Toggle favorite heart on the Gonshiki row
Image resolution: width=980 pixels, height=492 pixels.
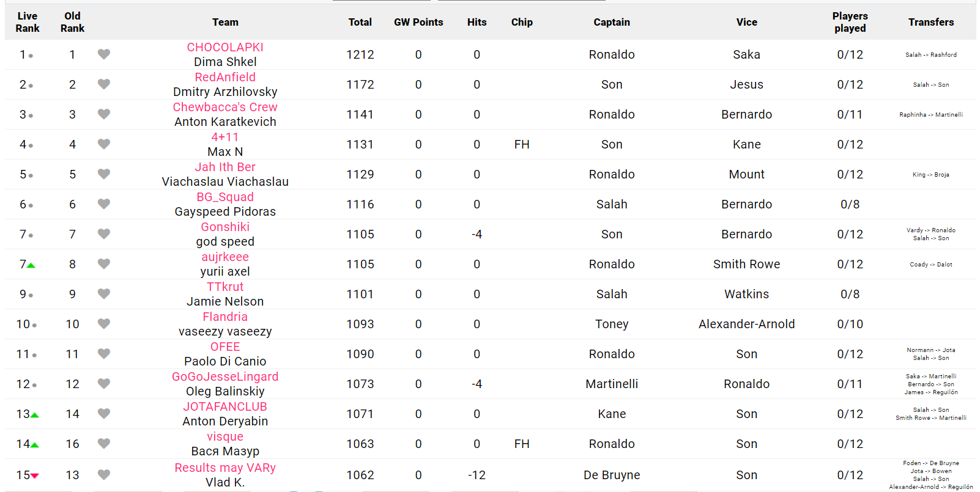coord(104,234)
